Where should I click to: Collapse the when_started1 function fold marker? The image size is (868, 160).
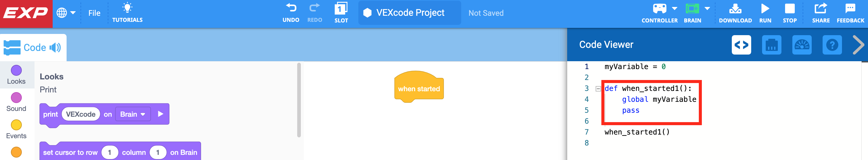[598, 89]
